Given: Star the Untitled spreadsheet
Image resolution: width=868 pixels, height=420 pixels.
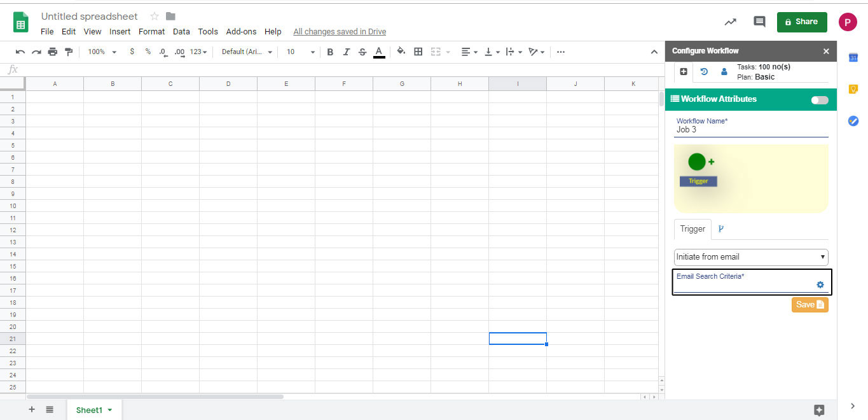Looking at the screenshot, I should tap(155, 16).
